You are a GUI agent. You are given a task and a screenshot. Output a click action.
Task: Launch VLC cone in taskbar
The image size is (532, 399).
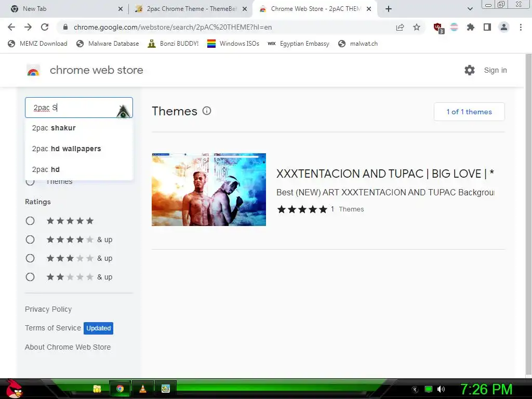143,389
